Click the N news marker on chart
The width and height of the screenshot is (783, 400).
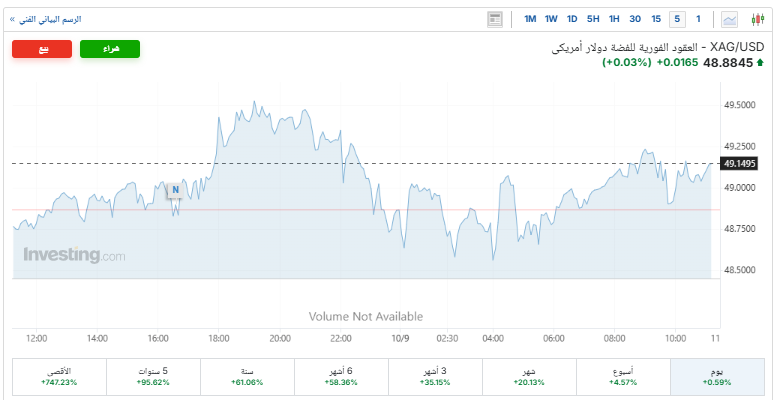175,189
